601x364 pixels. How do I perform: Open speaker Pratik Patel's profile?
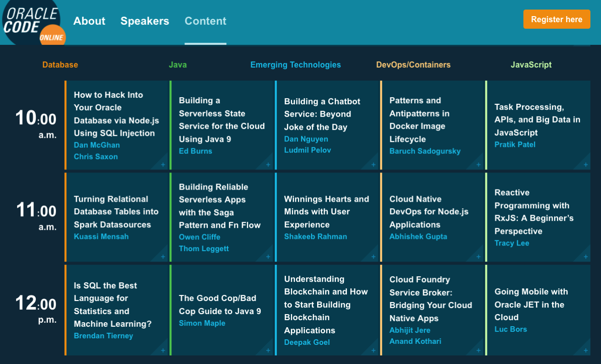(x=515, y=145)
